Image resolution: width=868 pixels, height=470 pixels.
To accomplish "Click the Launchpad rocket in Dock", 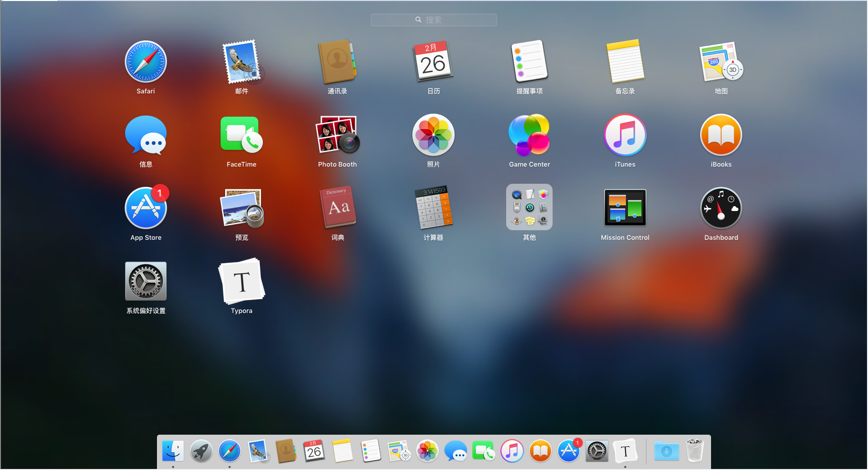I will tap(201, 451).
